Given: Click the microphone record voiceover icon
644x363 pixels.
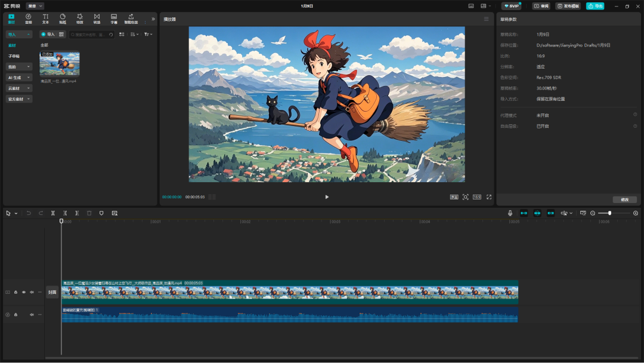Looking at the screenshot, I should (510, 213).
